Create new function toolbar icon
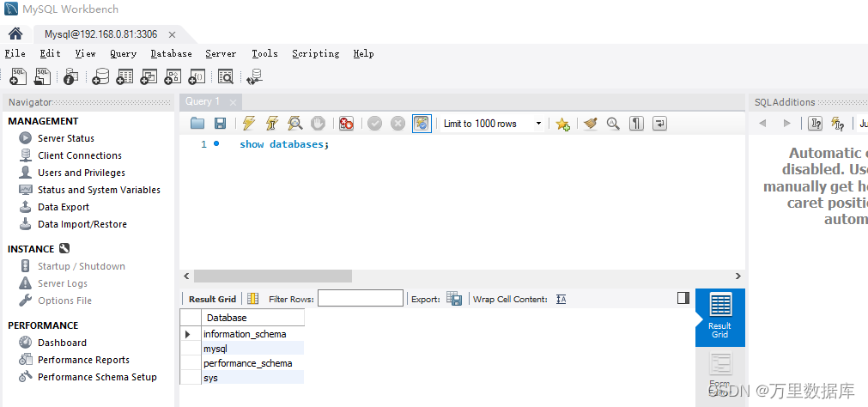Screen dimensions: 868x407 [x=197, y=76]
